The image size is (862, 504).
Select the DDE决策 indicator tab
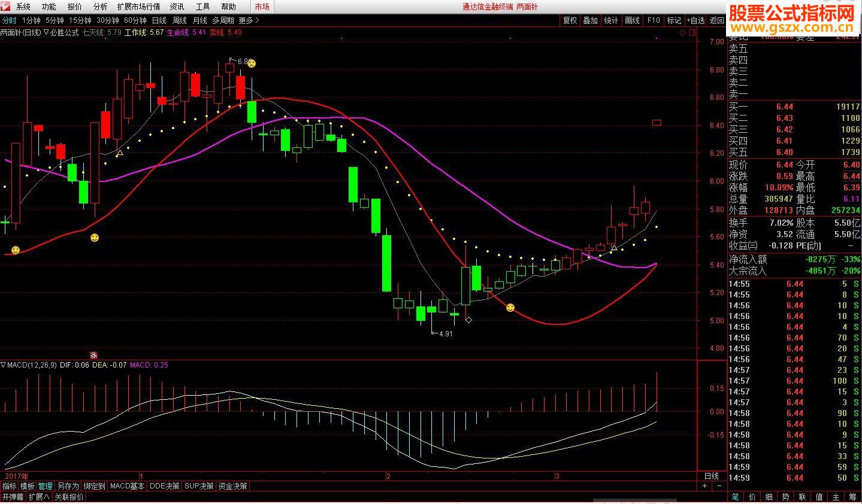(165, 487)
